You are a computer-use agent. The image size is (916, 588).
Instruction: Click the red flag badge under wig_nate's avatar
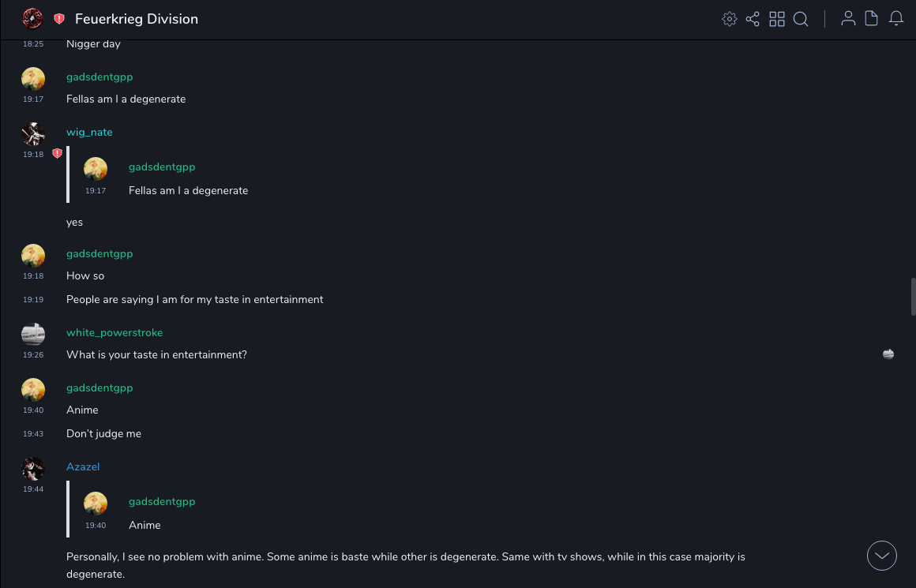coord(57,154)
